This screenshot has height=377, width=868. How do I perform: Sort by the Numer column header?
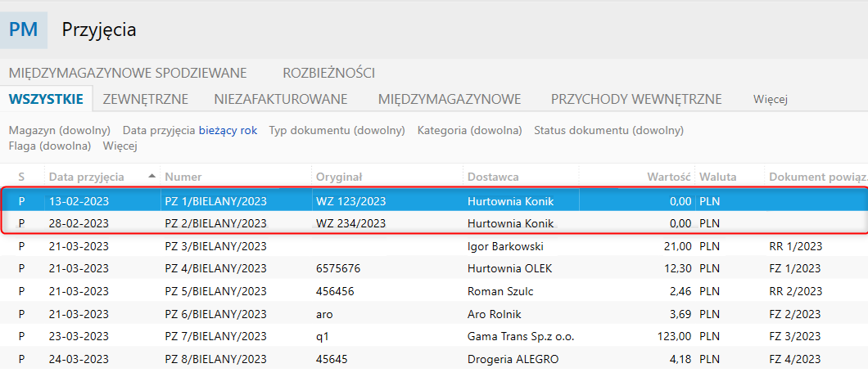click(183, 177)
